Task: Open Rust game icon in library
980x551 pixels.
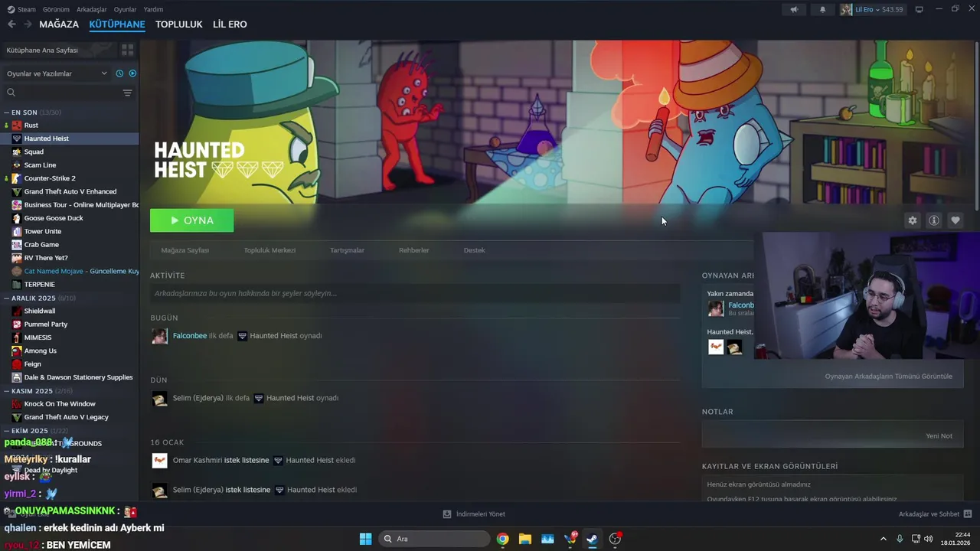Action: point(17,126)
